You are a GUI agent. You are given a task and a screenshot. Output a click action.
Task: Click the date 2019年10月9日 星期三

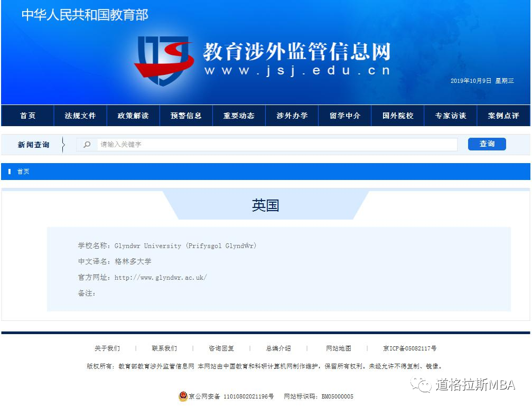coord(482,81)
